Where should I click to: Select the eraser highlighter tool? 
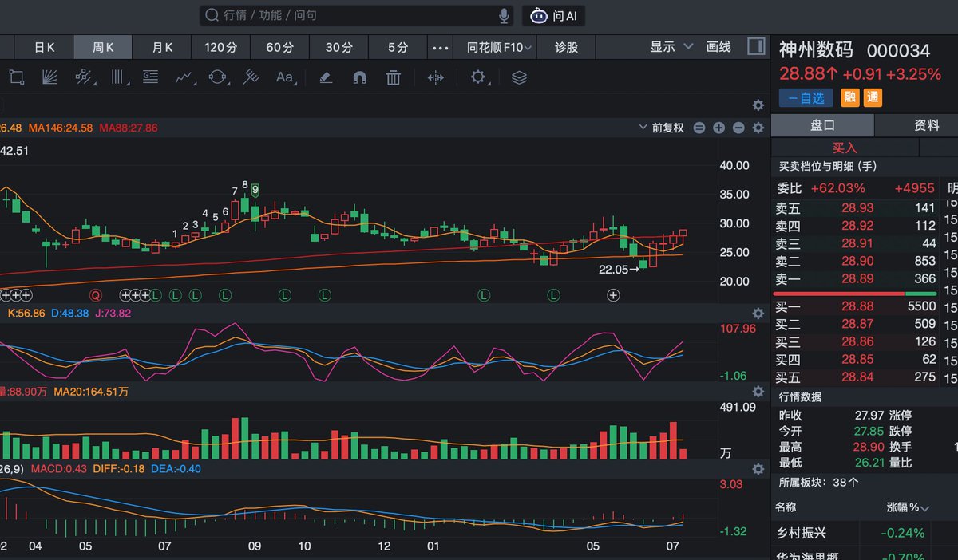(x=325, y=77)
